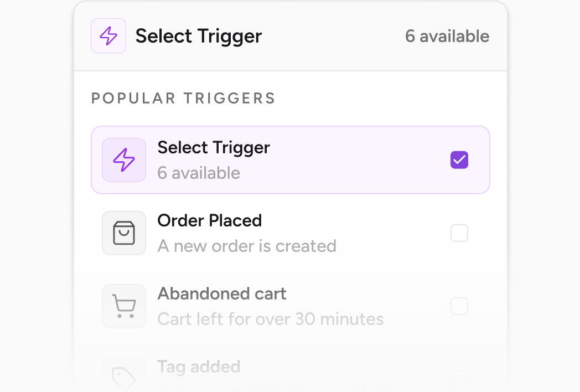This screenshot has width=580, height=392.
Task: Click the lightning bolt icon in the header
Action: (108, 36)
